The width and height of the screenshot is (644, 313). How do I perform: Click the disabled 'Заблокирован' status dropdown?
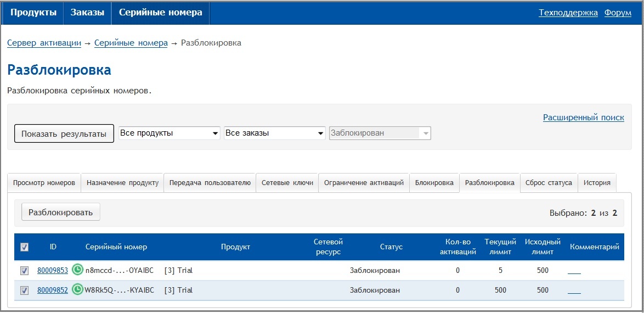pos(380,133)
